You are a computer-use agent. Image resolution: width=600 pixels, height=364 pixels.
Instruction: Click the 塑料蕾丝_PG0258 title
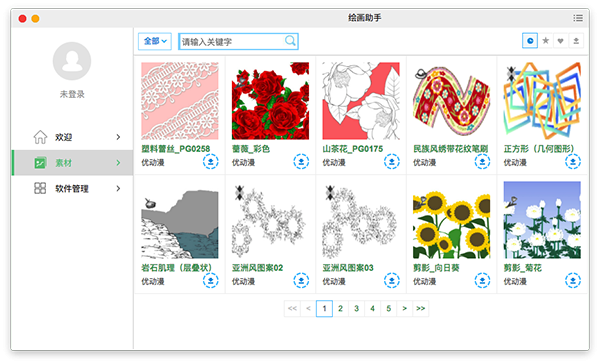pos(176,149)
